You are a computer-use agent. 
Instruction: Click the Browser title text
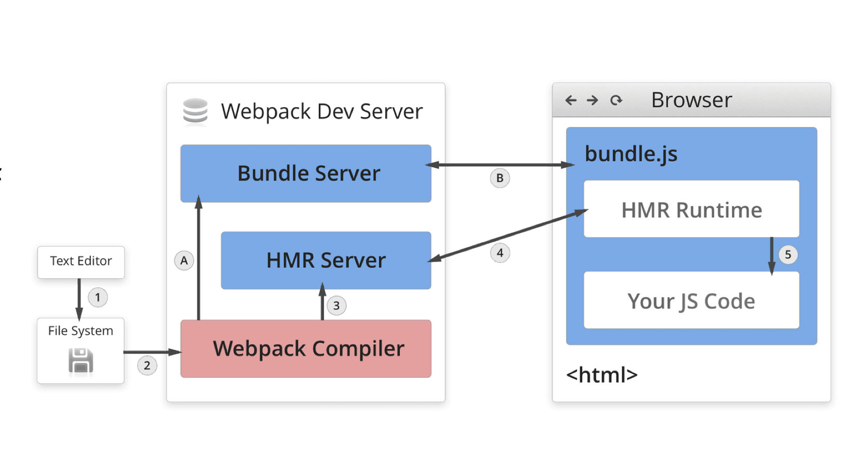692,99
